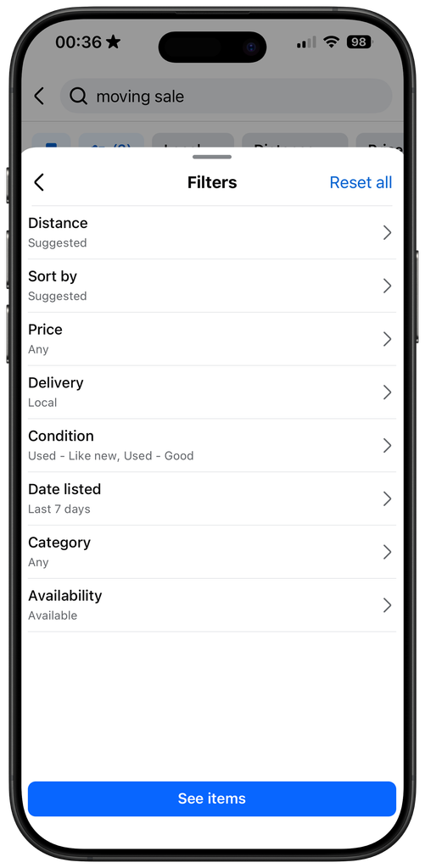
Task: Tap the Wi-Fi status icon
Action: click(x=332, y=42)
